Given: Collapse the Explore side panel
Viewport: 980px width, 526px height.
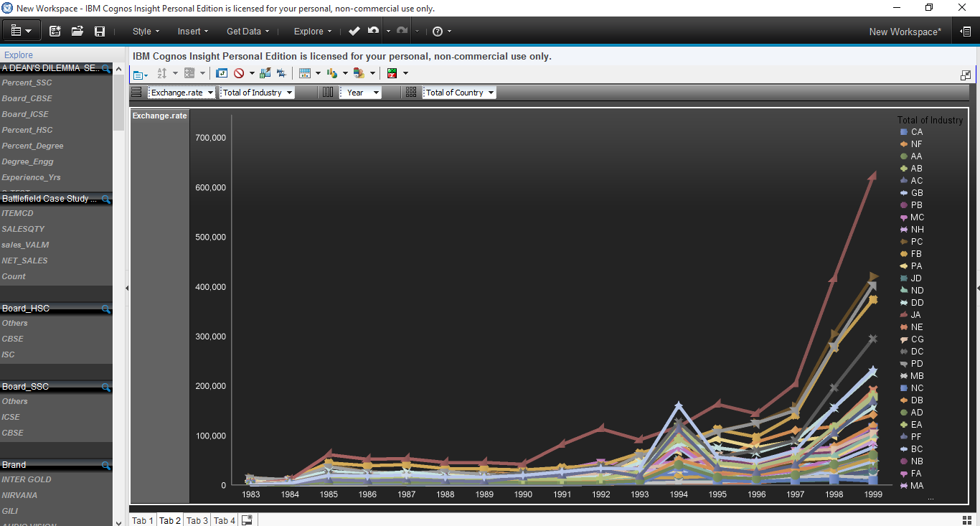Looking at the screenshot, I should click(126, 287).
